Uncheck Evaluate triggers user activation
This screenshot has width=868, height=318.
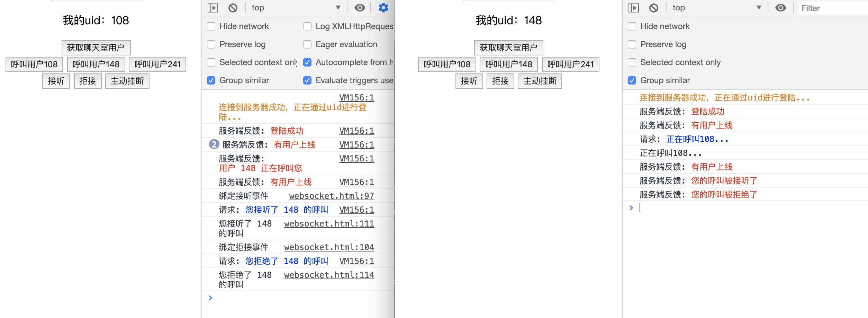(x=307, y=80)
